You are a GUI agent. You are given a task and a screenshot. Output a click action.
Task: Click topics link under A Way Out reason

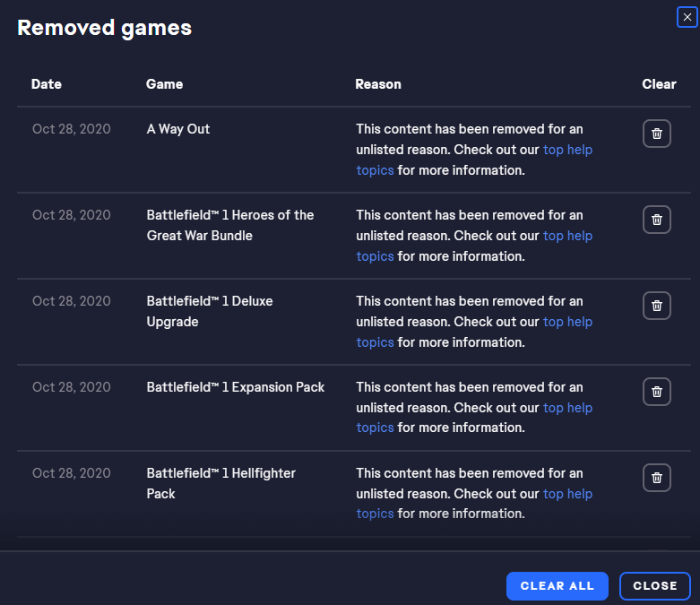[375, 170]
